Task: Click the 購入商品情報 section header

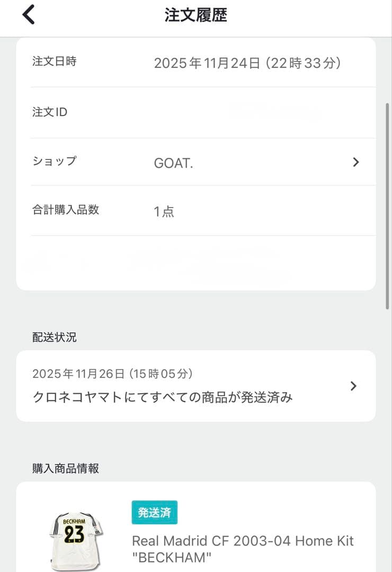Action: 66,468
